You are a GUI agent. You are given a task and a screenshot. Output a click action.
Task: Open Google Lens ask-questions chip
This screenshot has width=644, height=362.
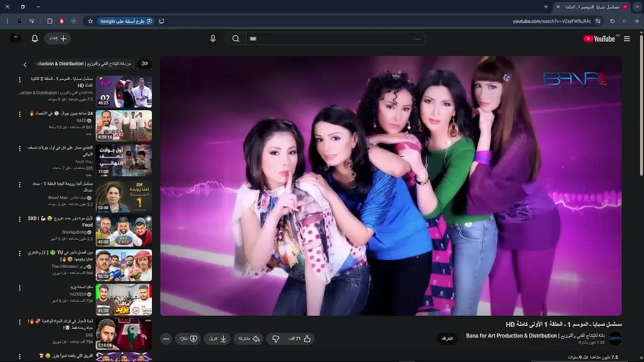click(126, 21)
